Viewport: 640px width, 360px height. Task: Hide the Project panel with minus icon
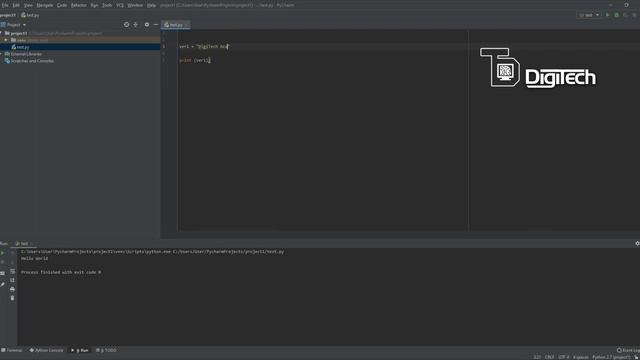(x=156, y=25)
